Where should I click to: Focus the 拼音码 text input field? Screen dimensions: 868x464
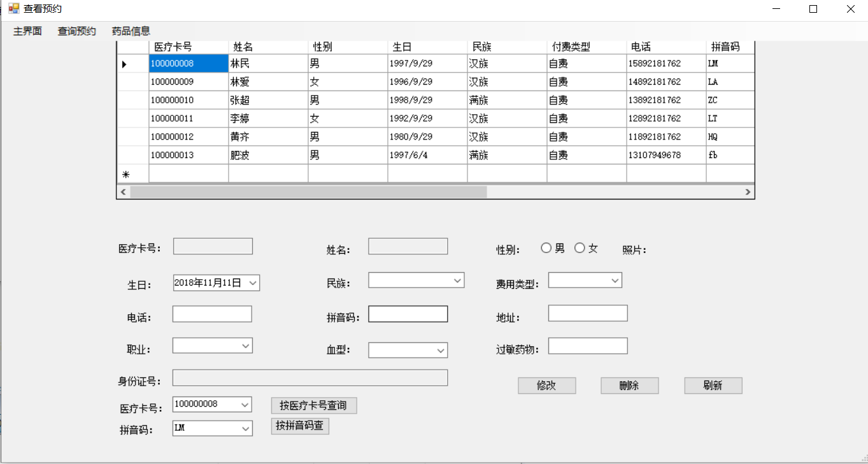coord(408,314)
